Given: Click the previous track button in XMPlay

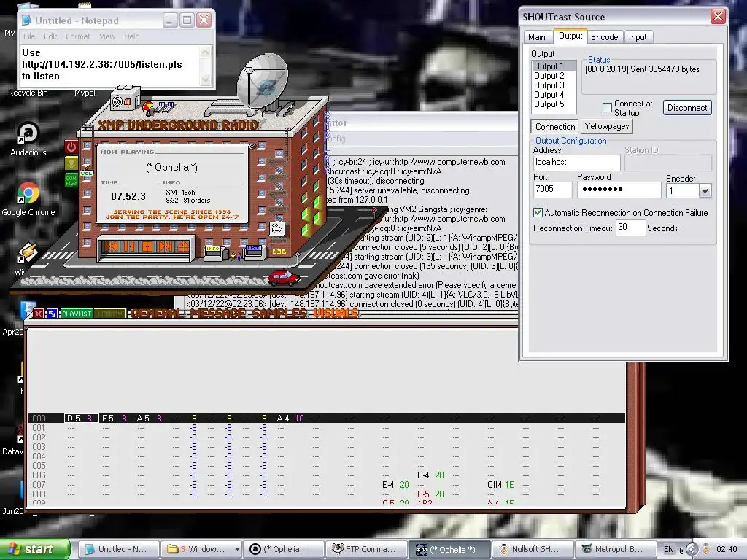Looking at the screenshot, I should pos(112,246).
